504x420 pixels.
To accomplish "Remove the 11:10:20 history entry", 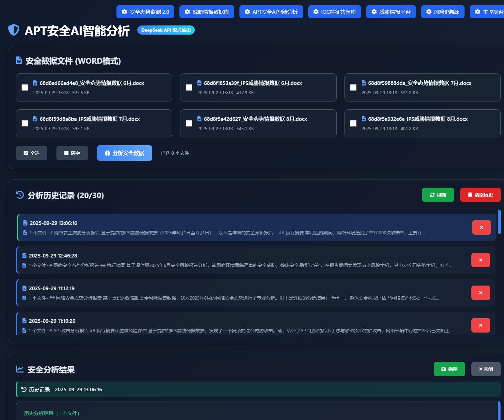I will (x=480, y=325).
